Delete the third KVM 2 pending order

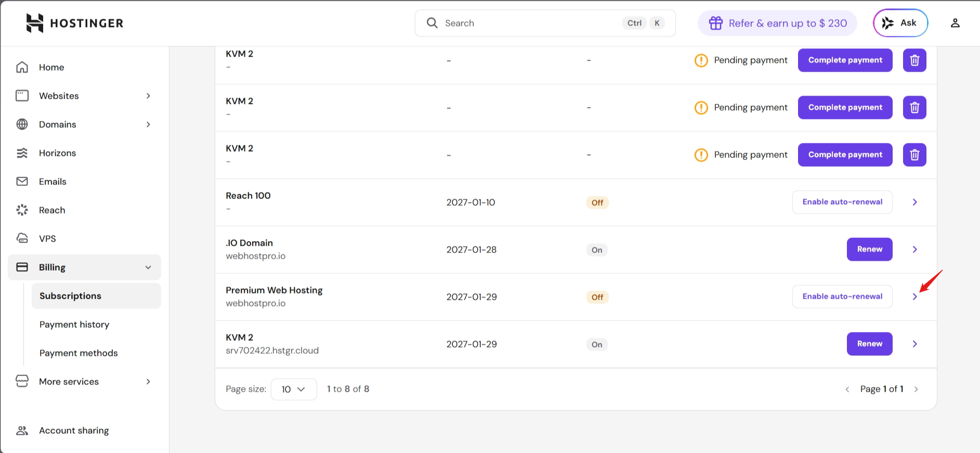pyautogui.click(x=914, y=155)
